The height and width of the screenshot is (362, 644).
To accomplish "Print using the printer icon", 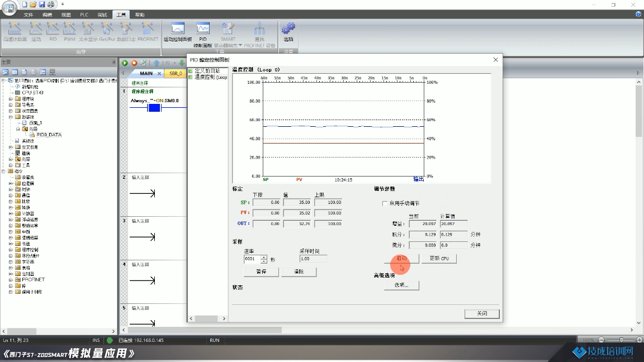I will pyautogui.click(x=51, y=4).
